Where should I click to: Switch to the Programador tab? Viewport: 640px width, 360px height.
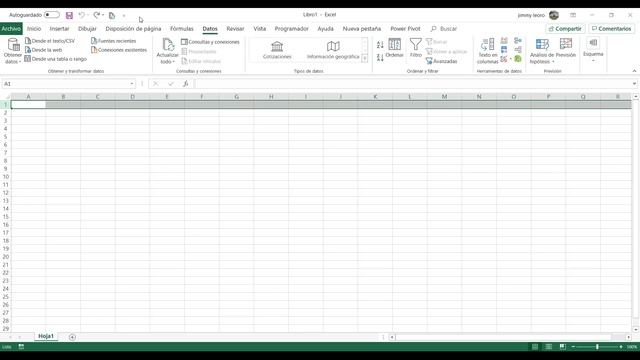pyautogui.click(x=291, y=29)
